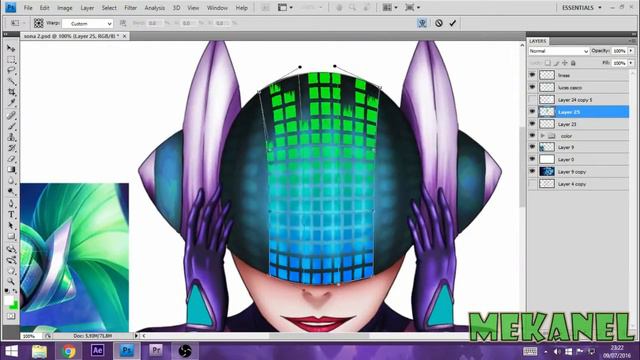The width and height of the screenshot is (640, 360).
Task: Select the Hand tool
Action: point(11,271)
